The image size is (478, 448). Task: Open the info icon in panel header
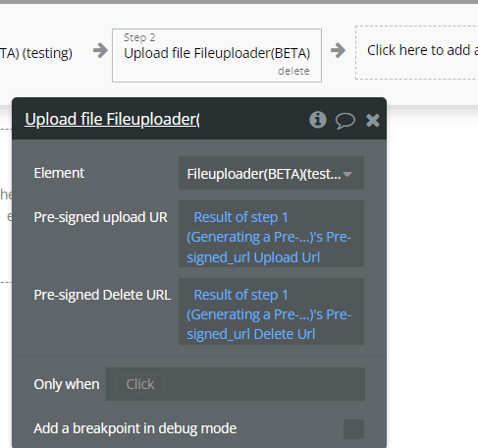pyautogui.click(x=318, y=120)
